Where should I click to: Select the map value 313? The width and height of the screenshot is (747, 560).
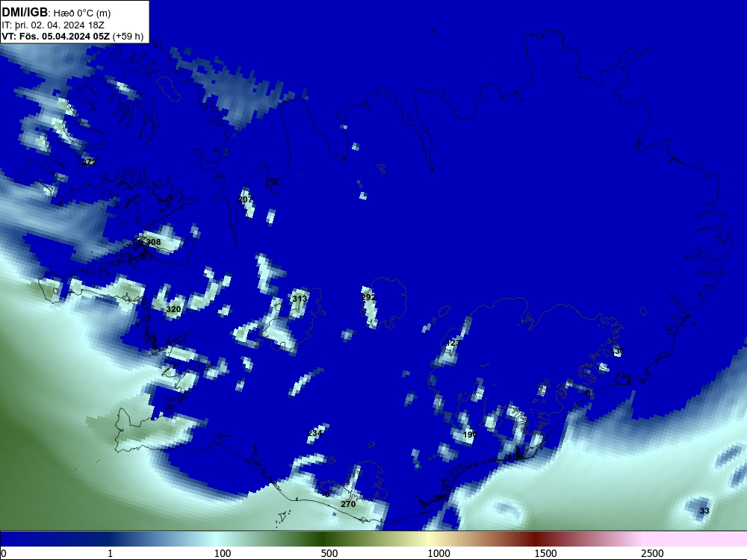pos(300,299)
